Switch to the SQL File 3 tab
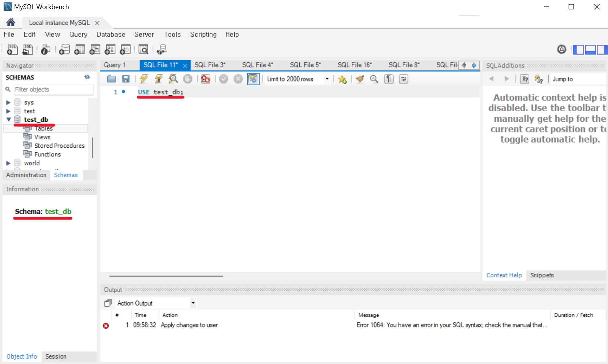The image size is (608, 364). (210, 65)
